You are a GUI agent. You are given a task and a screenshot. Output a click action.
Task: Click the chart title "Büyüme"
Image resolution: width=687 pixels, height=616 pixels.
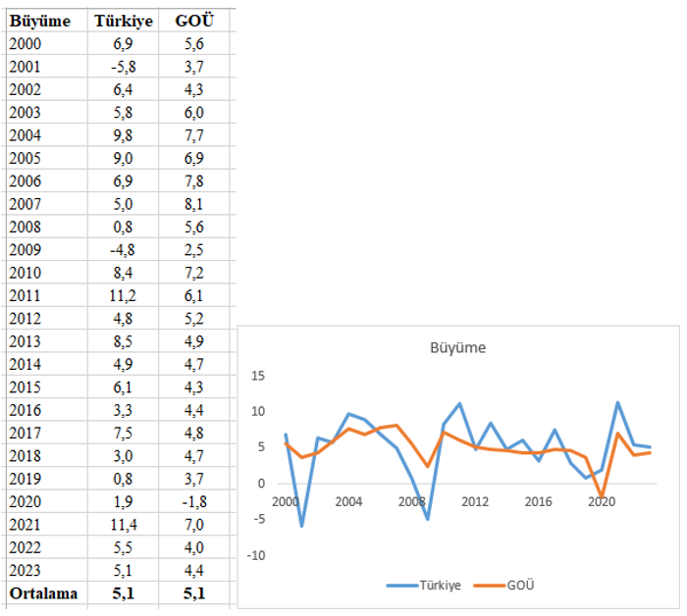click(x=458, y=347)
